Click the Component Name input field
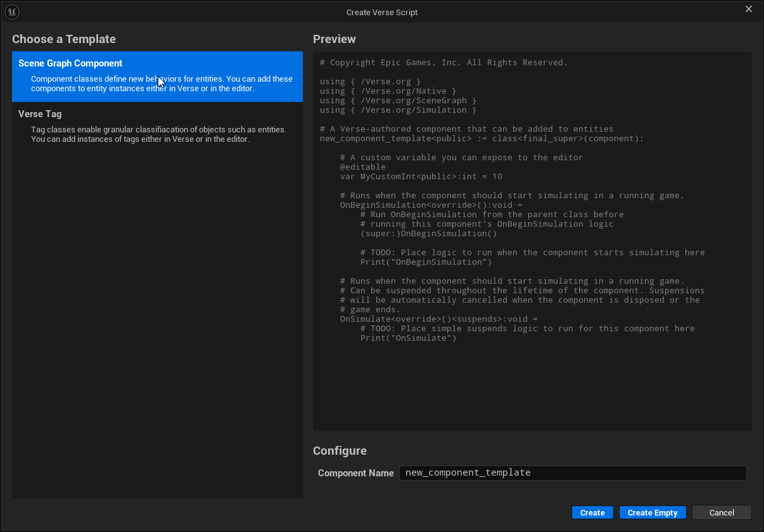Viewport: 764px width, 532px height. pos(573,473)
